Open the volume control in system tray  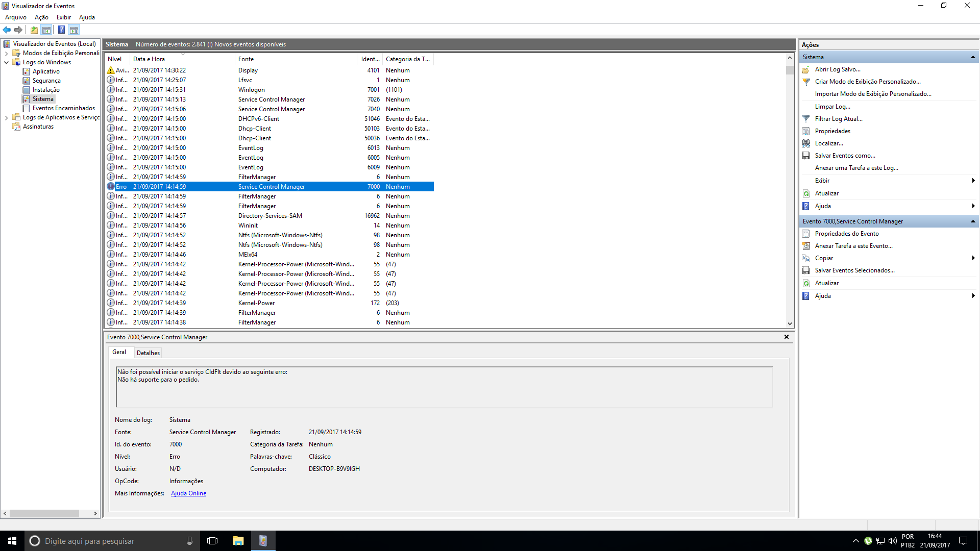[893, 541]
